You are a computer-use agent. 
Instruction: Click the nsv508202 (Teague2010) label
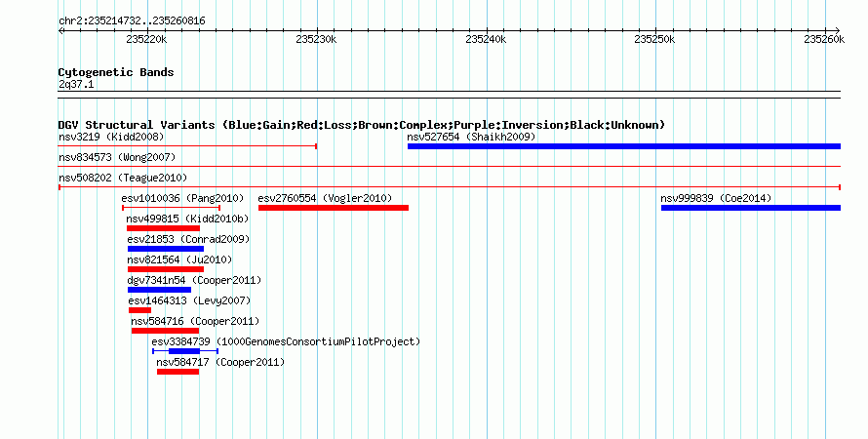pyautogui.click(x=123, y=178)
